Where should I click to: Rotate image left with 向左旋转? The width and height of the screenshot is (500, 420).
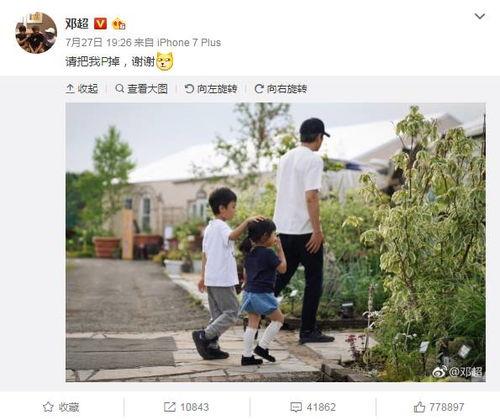click(211, 89)
